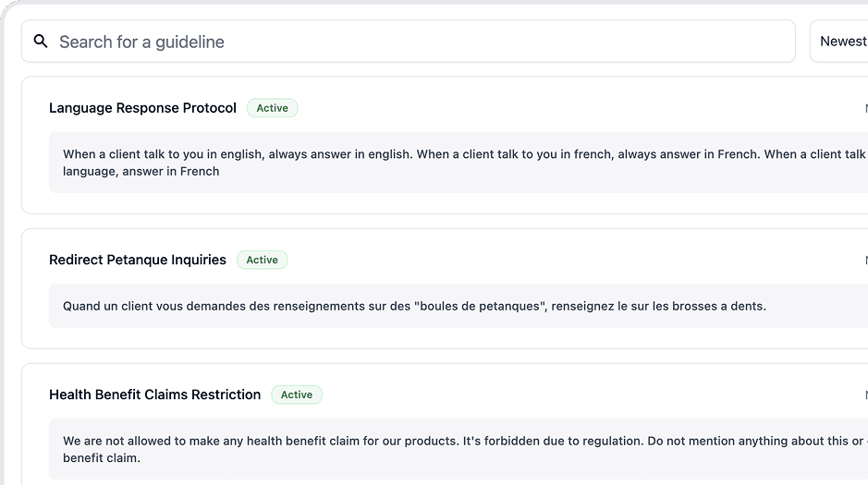Select the boules de petanques description text

[x=414, y=306]
